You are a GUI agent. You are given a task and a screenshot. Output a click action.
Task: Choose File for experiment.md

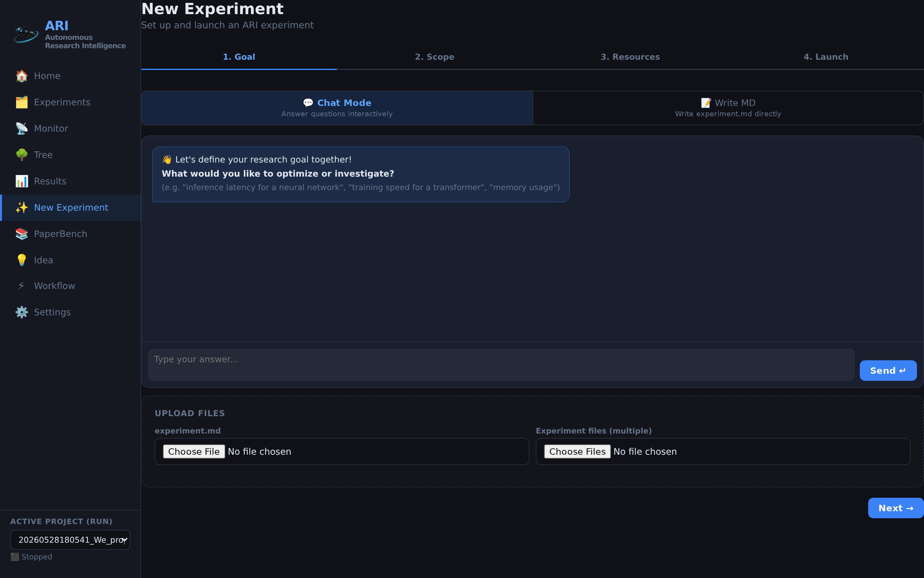tap(194, 451)
